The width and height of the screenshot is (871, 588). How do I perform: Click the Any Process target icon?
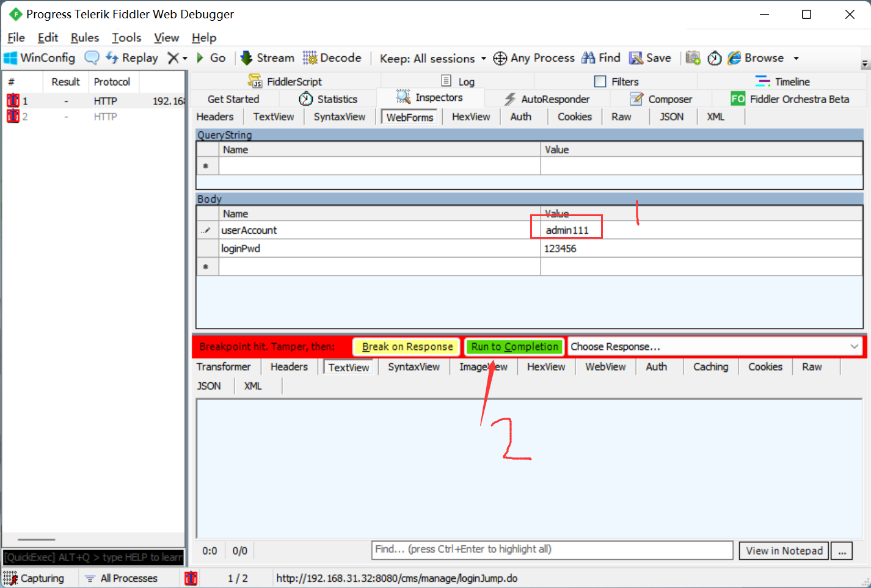(x=500, y=58)
